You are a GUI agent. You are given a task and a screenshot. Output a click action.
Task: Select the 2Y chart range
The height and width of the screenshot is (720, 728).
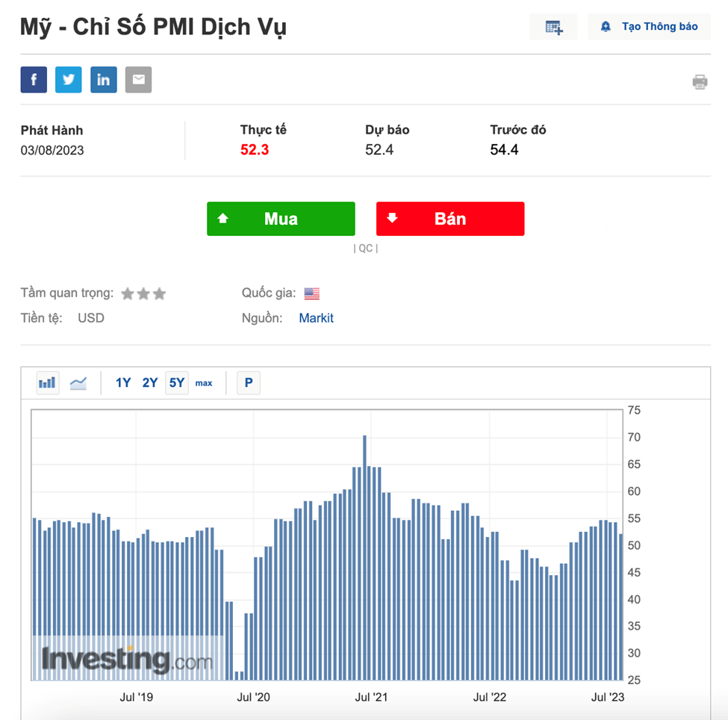pyautogui.click(x=150, y=383)
